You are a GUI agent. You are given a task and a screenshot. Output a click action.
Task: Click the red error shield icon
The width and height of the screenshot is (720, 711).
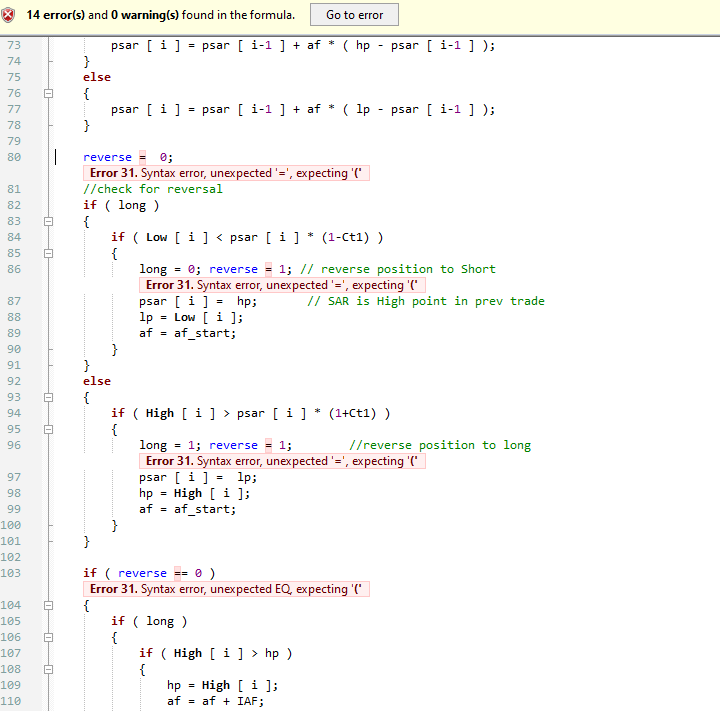pyautogui.click(x=12, y=15)
